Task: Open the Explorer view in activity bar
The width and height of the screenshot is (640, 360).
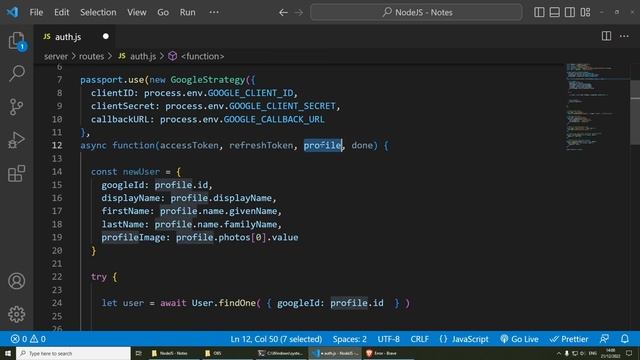Action: (16, 41)
